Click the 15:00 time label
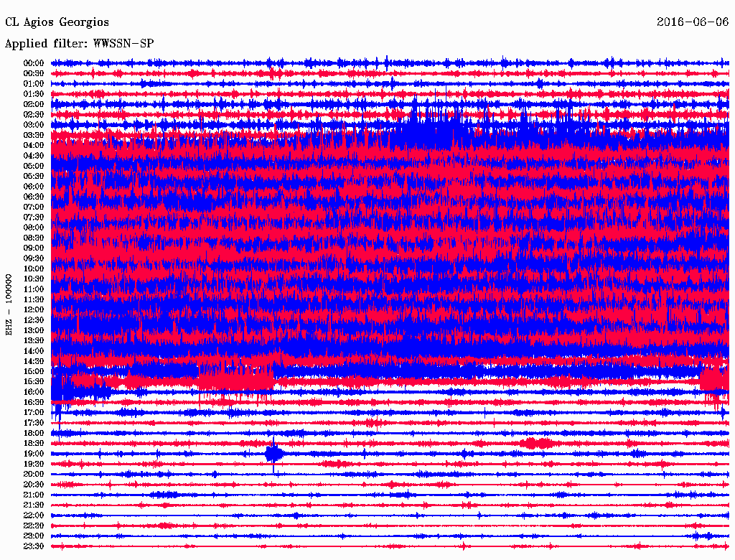Screen dimensions: 735x560 point(34,371)
